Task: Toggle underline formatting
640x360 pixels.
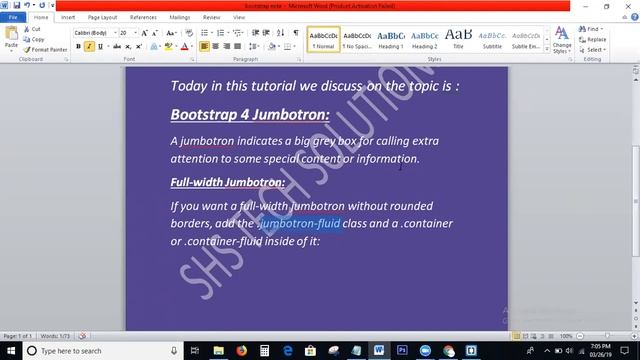Action: click(100, 47)
